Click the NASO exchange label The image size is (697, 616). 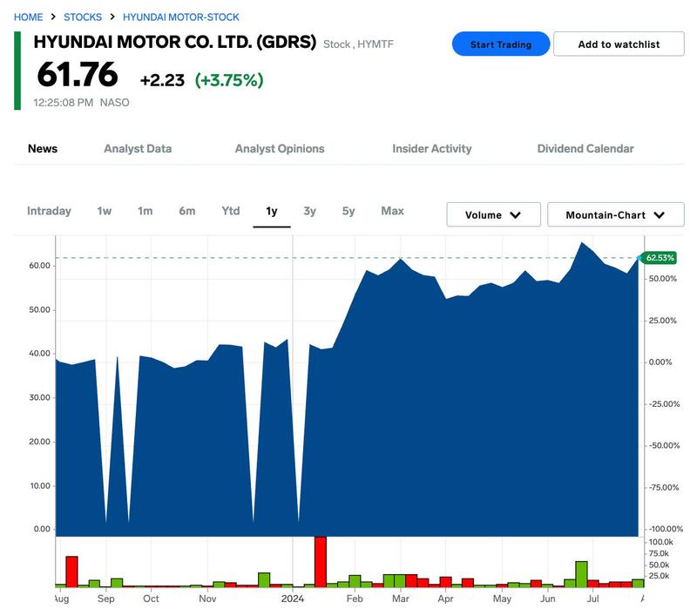click(115, 103)
